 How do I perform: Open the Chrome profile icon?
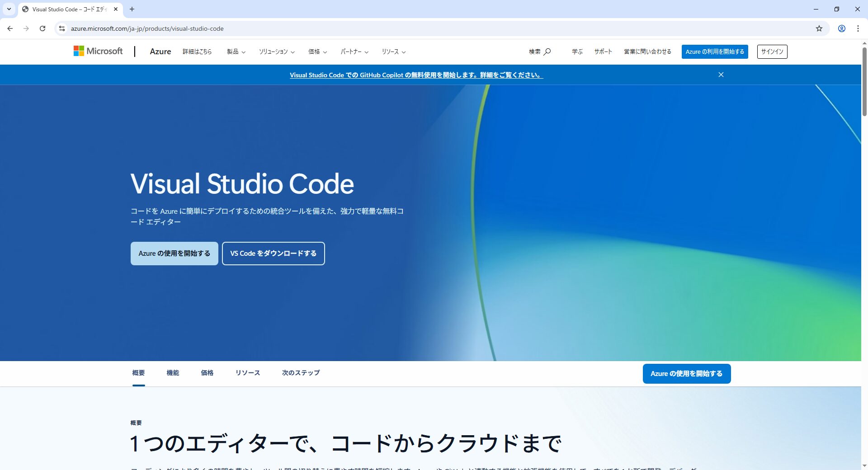tap(842, 28)
